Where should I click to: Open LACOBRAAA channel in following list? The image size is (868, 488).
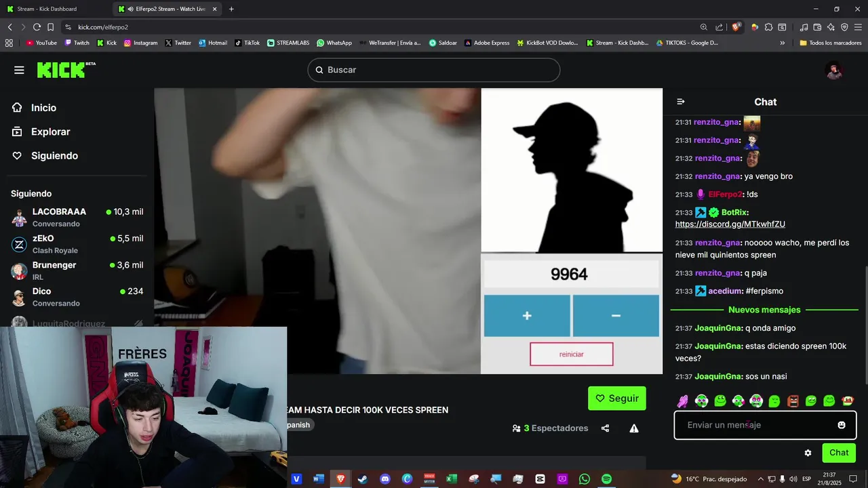click(77, 217)
